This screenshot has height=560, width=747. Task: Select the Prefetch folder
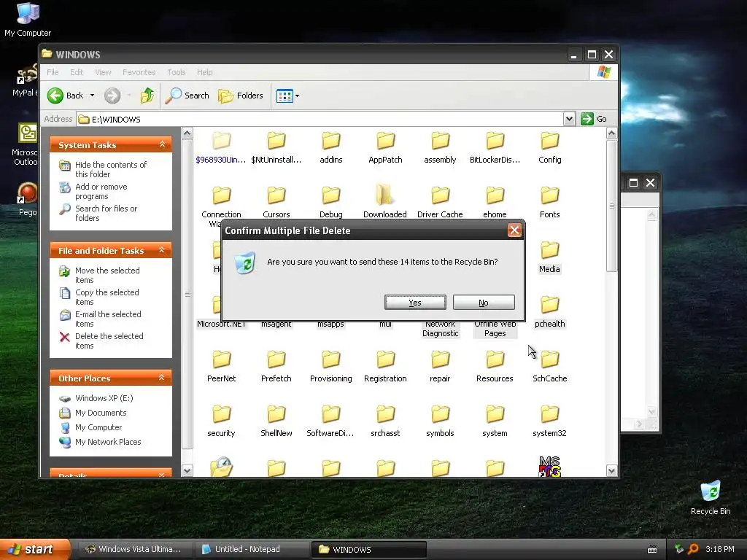pyautogui.click(x=276, y=367)
